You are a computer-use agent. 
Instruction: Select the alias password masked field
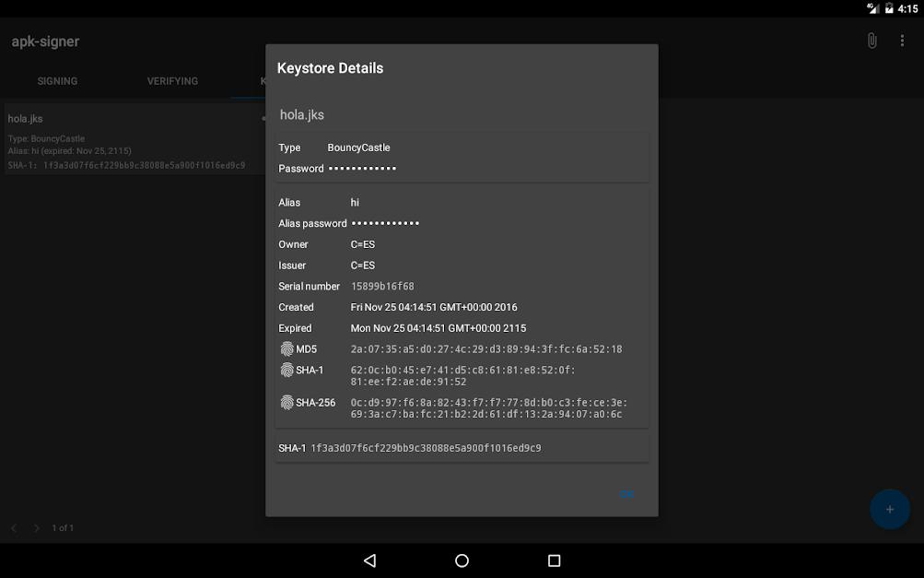[385, 223]
